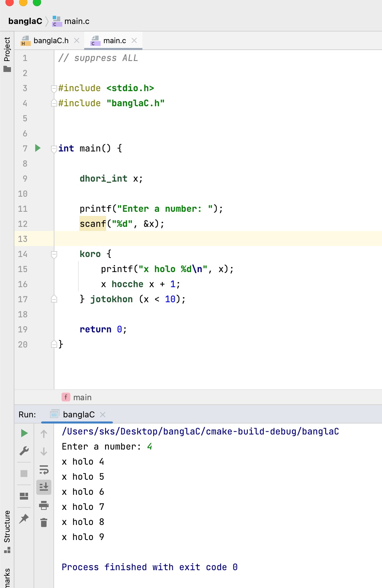Click the hocche keyword on line 16
This screenshot has height=588, width=382.
pos(127,284)
